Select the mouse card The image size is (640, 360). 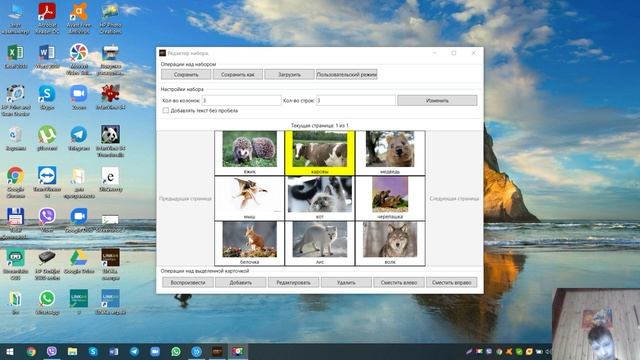249,198
